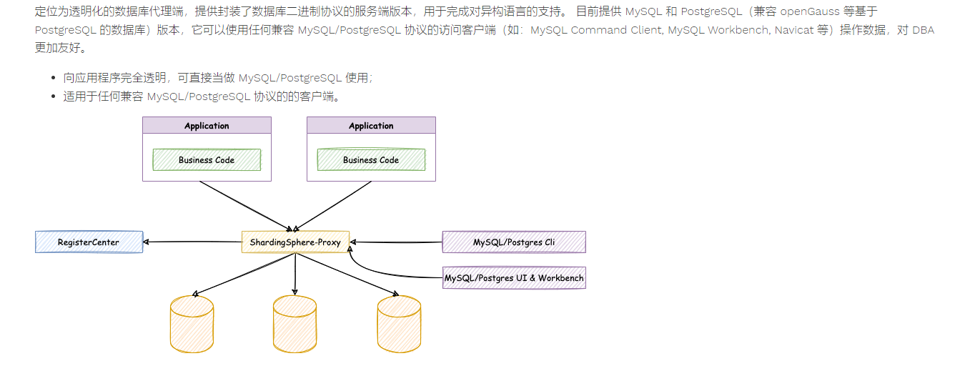This screenshot has width=980, height=371.
Task: Click the first bullet point about 向应用程序完全透明
Action: click(217, 78)
